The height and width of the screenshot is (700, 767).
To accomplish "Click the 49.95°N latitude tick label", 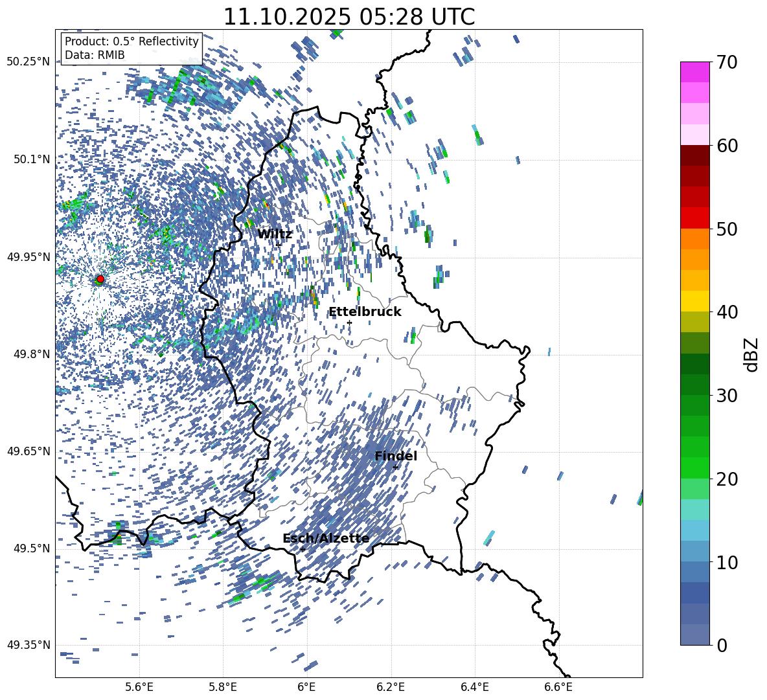I will [29, 256].
